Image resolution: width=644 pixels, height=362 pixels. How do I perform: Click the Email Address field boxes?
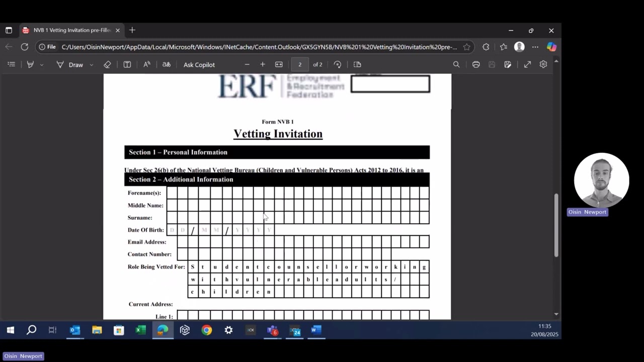click(303, 242)
